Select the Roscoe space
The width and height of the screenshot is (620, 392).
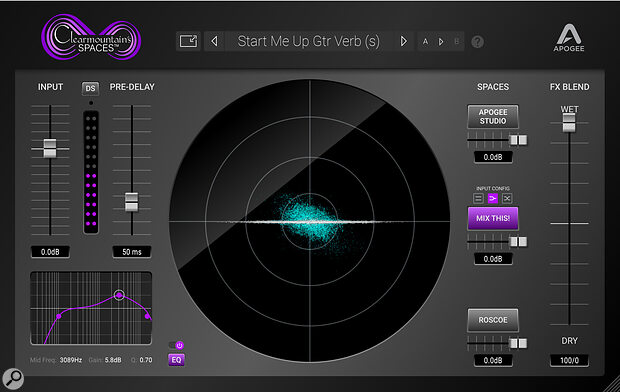(493, 320)
